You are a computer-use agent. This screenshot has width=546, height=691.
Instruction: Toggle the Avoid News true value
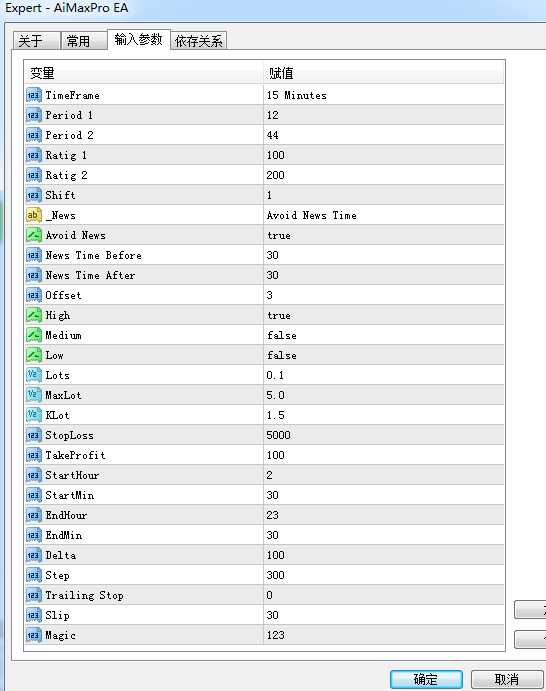pyautogui.click(x=383, y=235)
